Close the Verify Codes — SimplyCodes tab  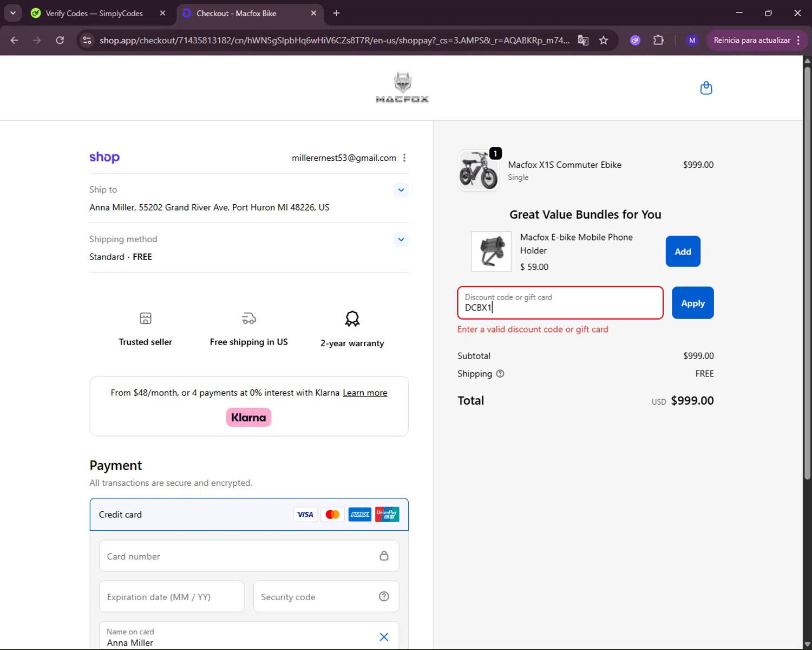(x=162, y=13)
